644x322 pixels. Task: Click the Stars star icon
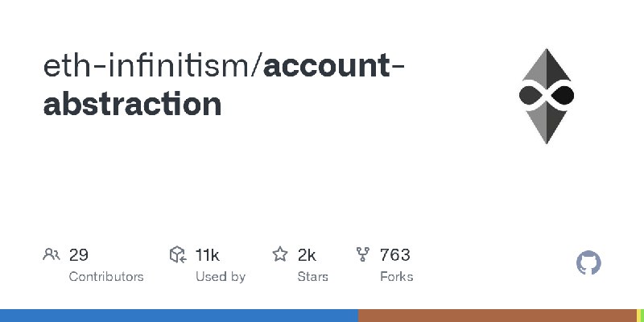point(280,255)
